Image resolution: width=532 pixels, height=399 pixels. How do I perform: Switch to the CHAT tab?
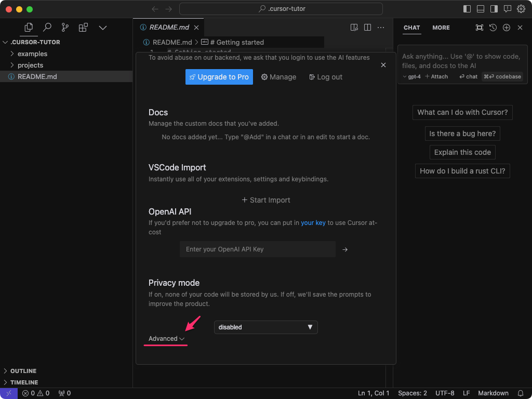click(412, 28)
